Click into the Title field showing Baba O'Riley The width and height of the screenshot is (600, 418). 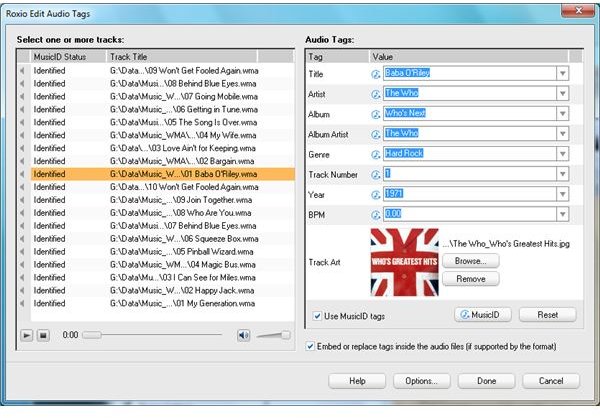470,73
